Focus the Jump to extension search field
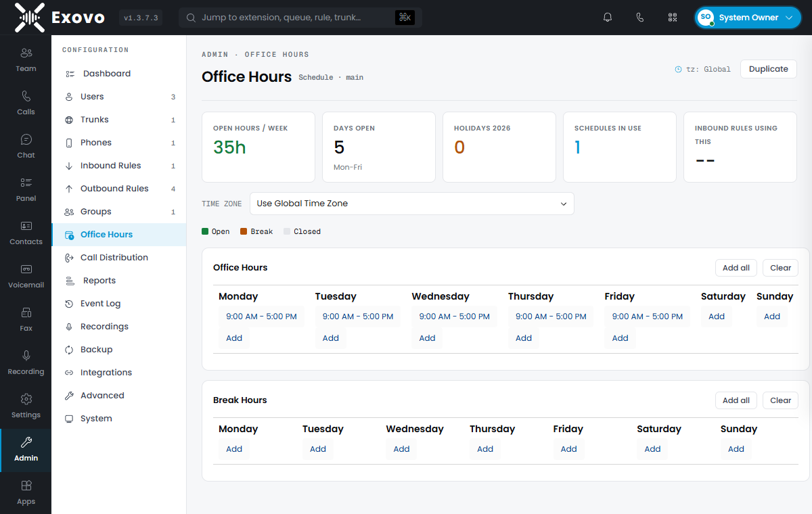Screen dimensions: 812x514 coord(300,18)
